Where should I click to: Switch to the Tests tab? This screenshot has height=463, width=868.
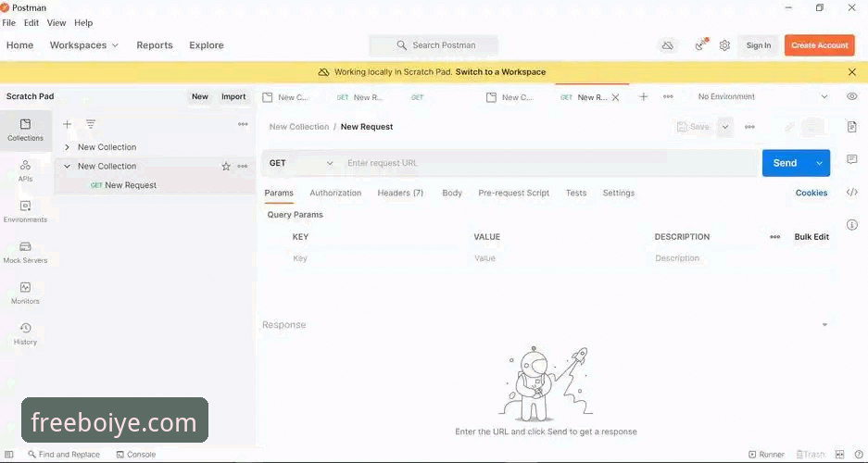pos(575,193)
